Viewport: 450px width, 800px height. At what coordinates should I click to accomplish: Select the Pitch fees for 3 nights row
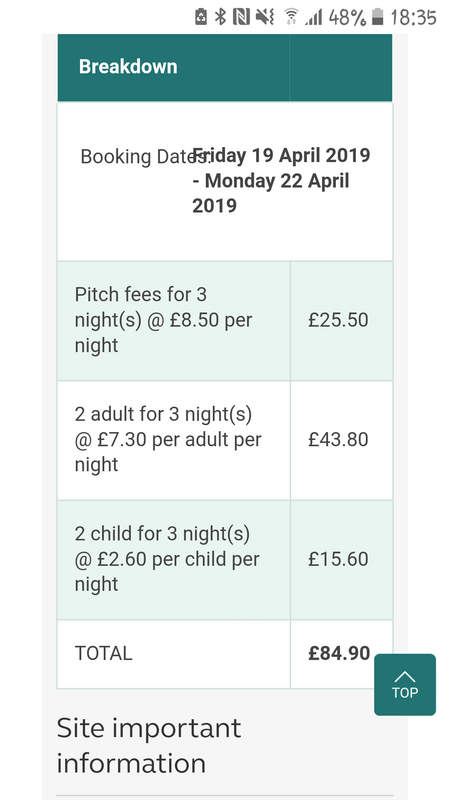[225, 320]
